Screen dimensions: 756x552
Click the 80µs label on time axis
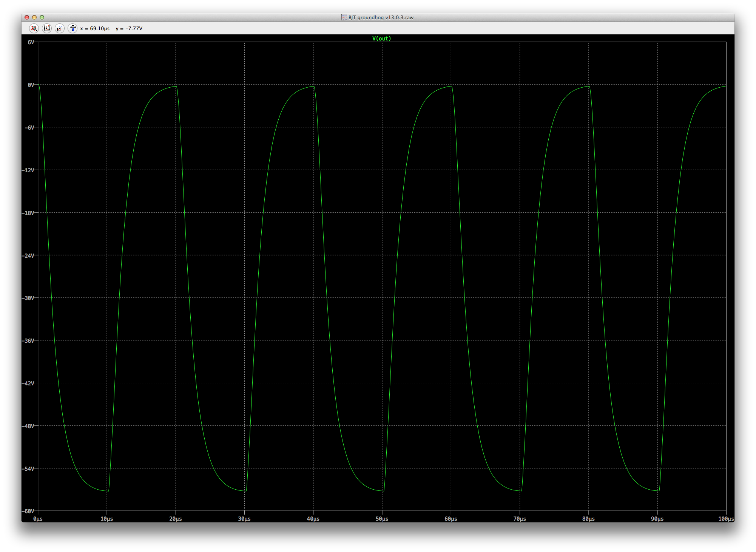click(x=588, y=519)
